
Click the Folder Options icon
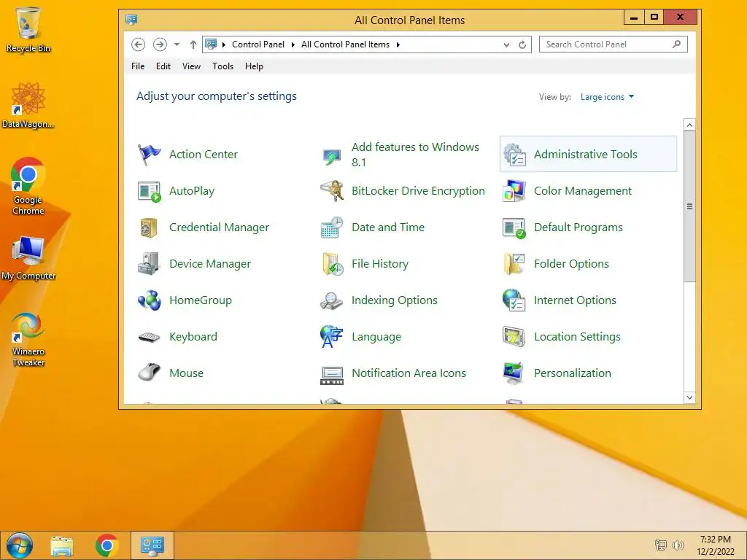point(514,264)
